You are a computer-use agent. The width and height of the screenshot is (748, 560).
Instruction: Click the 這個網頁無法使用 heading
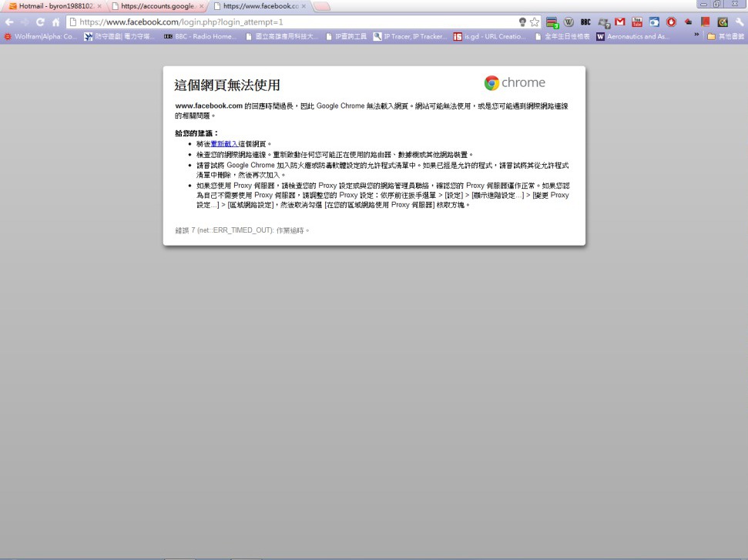pos(227,85)
